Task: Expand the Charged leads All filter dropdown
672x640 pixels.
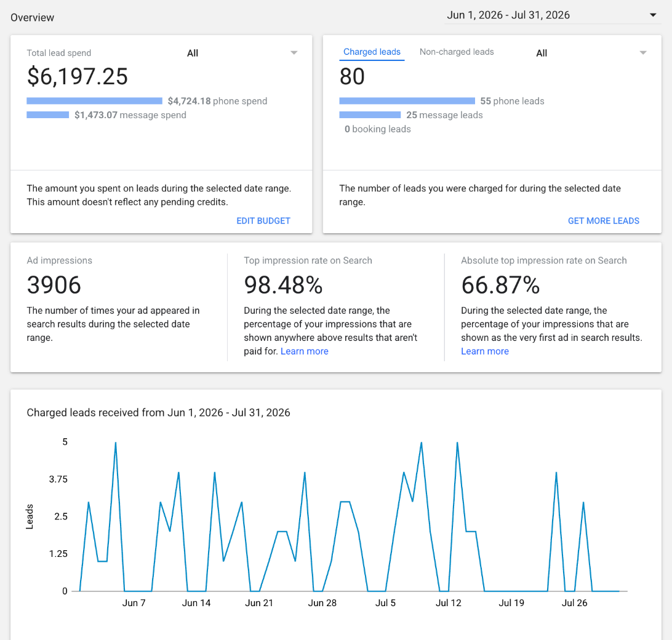Action: [x=591, y=53]
